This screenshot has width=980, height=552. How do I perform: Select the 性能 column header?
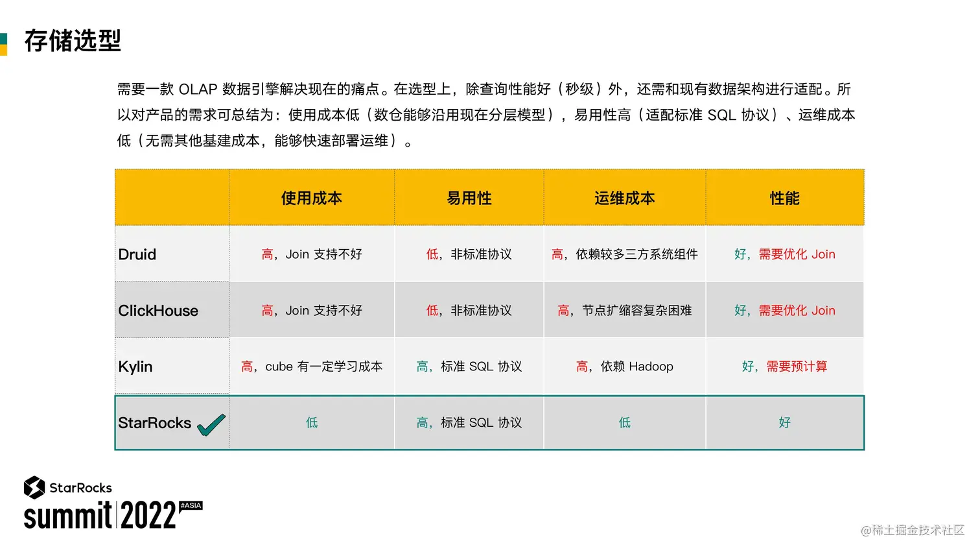coord(785,198)
